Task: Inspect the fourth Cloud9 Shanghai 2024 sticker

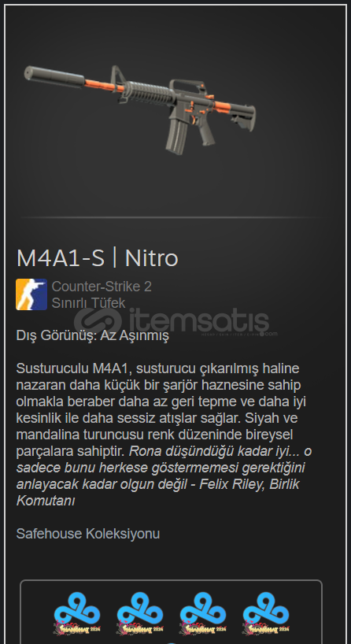Action: coord(265,613)
